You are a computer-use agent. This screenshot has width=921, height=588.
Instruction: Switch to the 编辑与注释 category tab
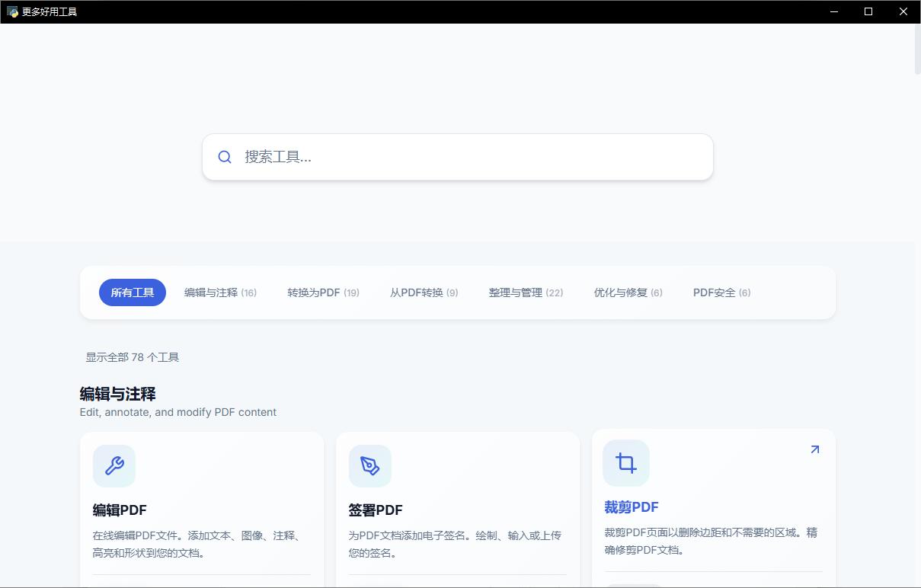219,292
